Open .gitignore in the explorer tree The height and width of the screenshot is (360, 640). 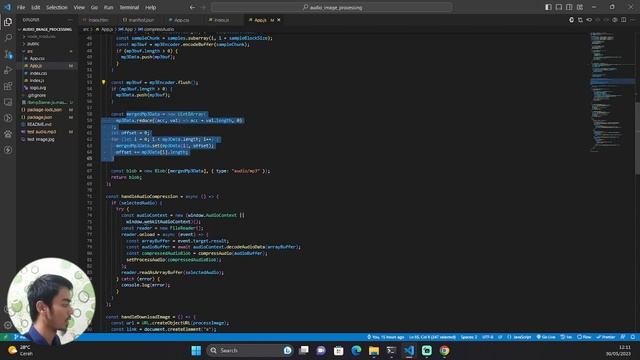(x=47, y=95)
